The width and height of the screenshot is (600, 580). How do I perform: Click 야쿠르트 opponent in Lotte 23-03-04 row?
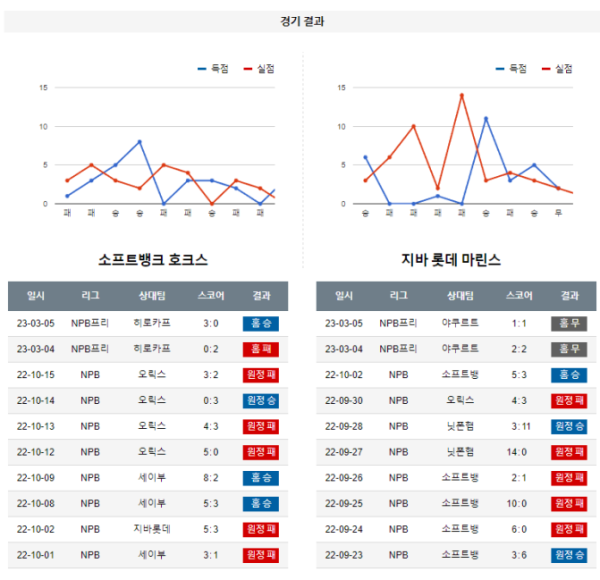(460, 349)
